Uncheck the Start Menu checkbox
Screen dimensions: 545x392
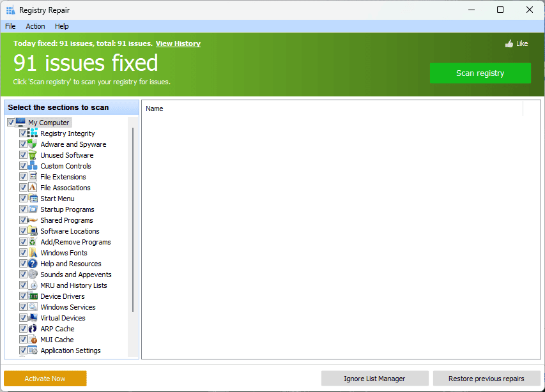click(x=23, y=199)
